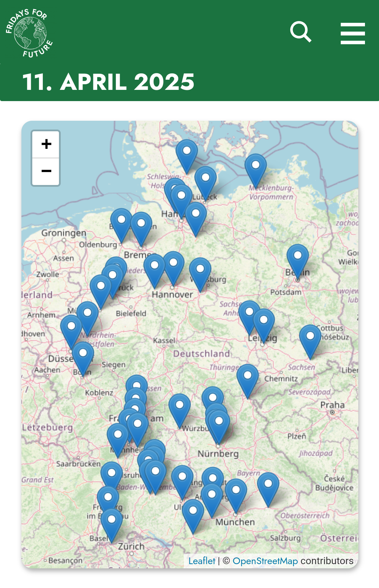Click the 'Siegen' city label
The width and height of the screenshot is (379, 588).
(x=113, y=365)
